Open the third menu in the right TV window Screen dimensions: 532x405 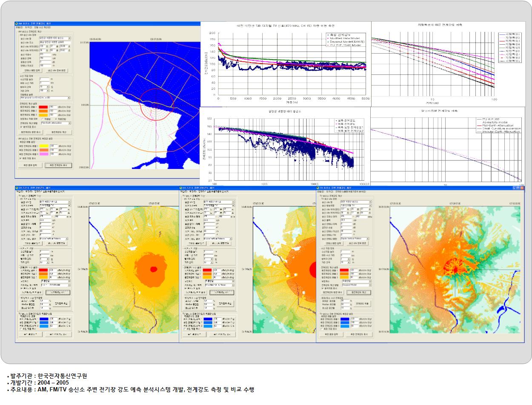click(351, 191)
